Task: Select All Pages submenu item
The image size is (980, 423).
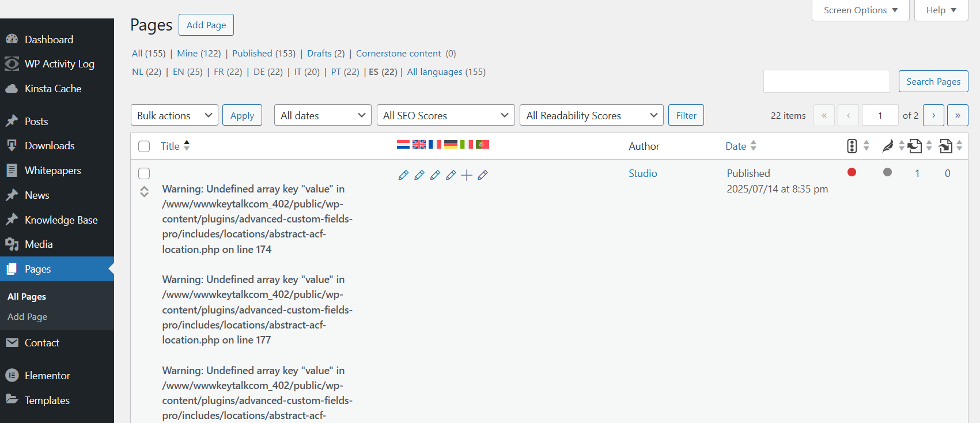Action: (x=27, y=296)
